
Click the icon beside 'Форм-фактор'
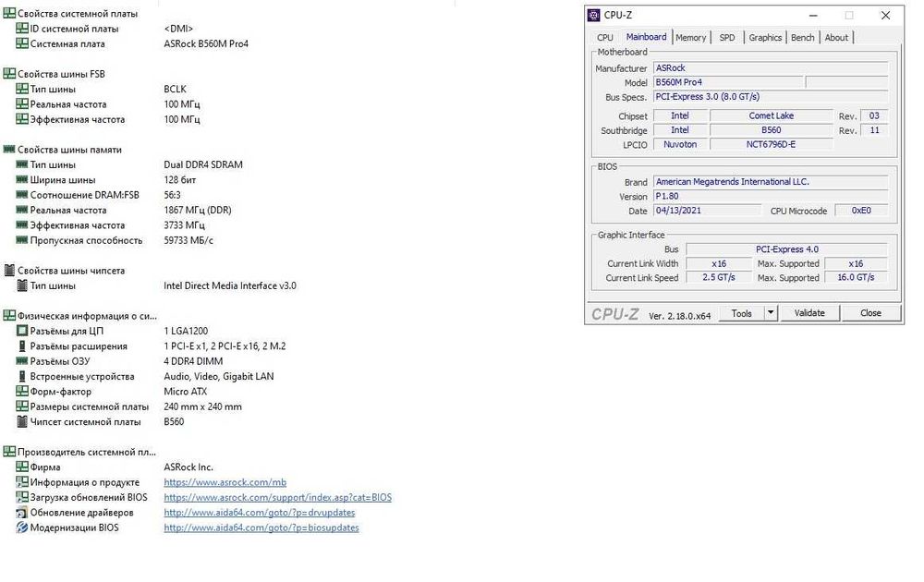tap(22, 391)
